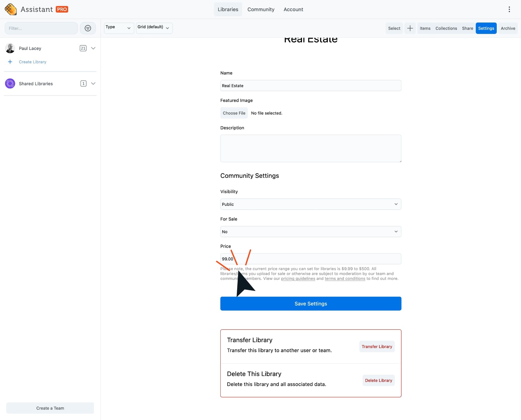521x420 pixels.
Task: Switch to the Libraries tab
Action: (228, 9)
